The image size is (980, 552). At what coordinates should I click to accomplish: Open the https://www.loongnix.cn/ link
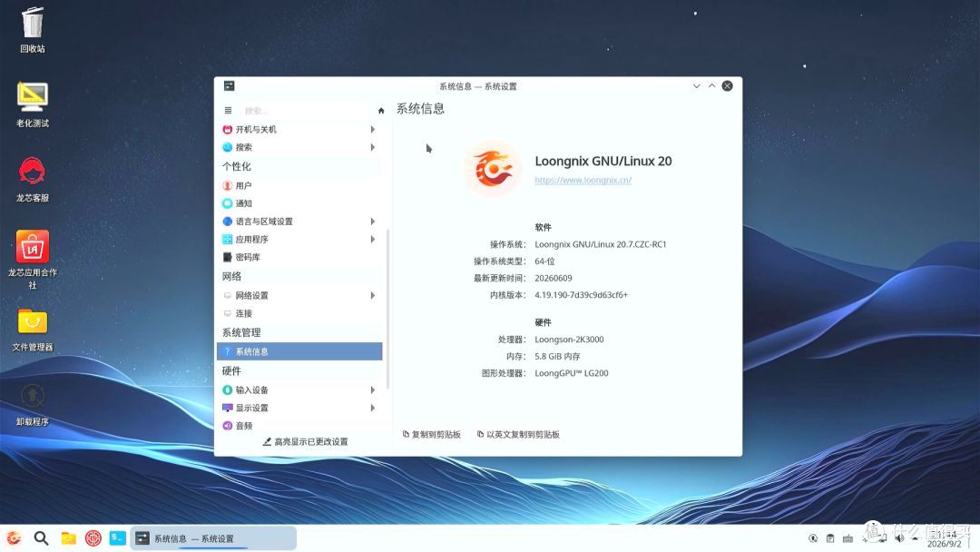tap(583, 180)
